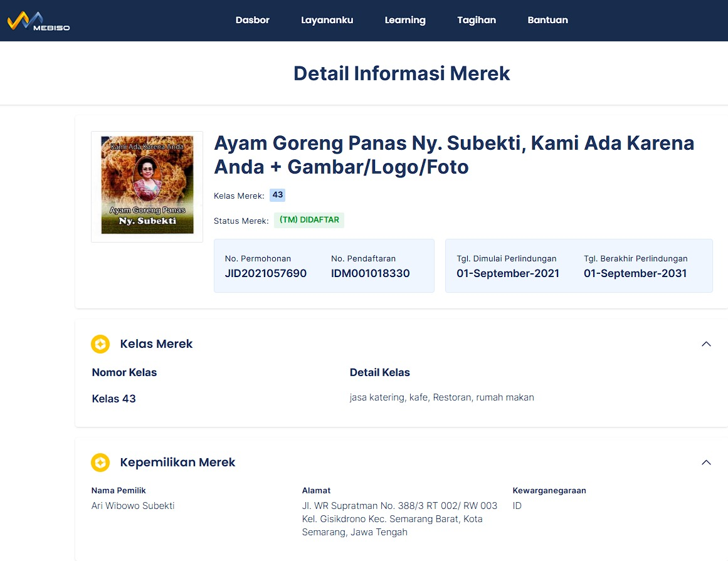Click the Tgl. Dimulai Perlindungan label
Viewport: 728px width, 561px height.
tap(506, 258)
